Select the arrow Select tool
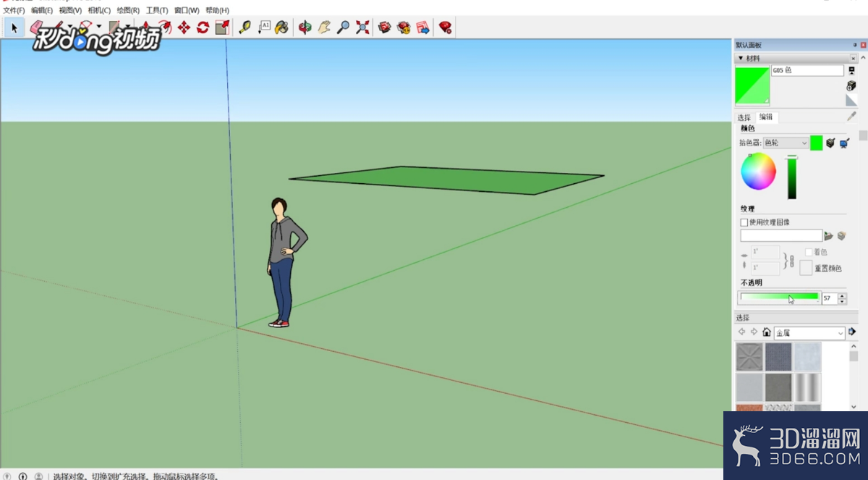The width and height of the screenshot is (868, 480). (x=14, y=28)
